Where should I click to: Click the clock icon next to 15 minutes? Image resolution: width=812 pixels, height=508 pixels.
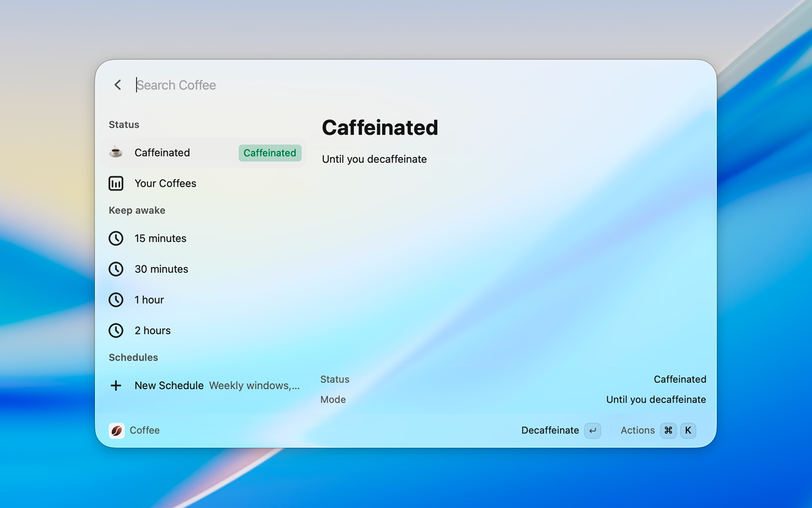[116, 238]
